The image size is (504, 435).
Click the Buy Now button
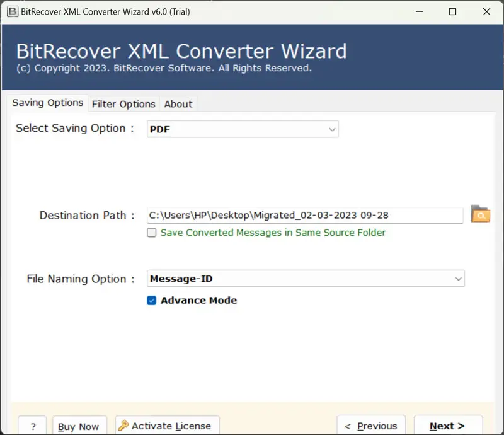(x=79, y=426)
